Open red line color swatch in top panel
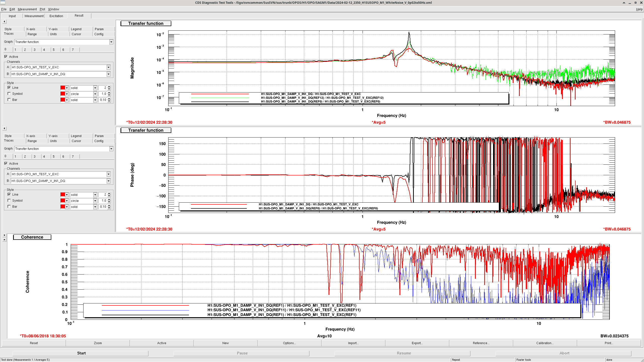Screen dimensions: 644x362 pos(63,88)
